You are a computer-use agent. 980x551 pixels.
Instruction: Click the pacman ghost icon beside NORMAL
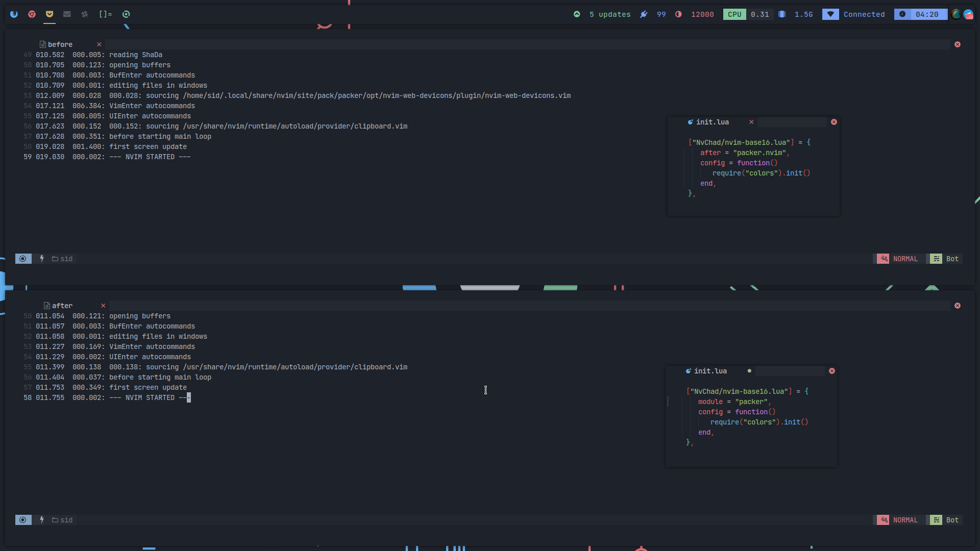coord(884,259)
